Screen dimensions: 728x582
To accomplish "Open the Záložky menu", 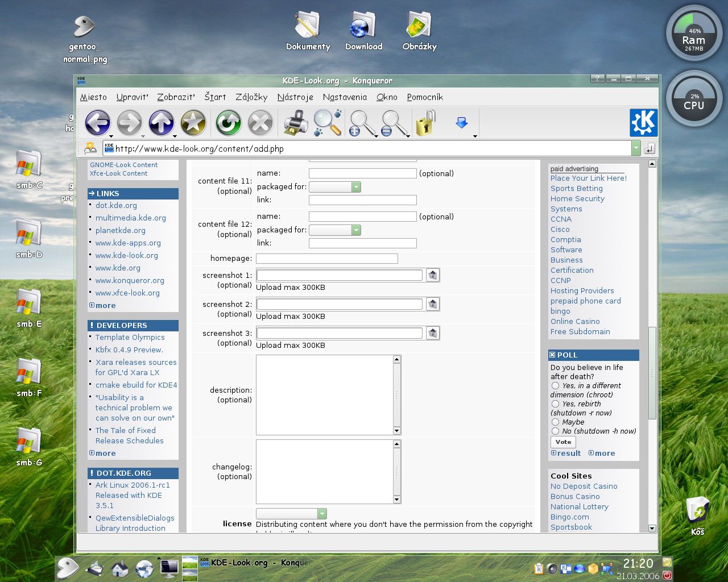I will pos(251,97).
